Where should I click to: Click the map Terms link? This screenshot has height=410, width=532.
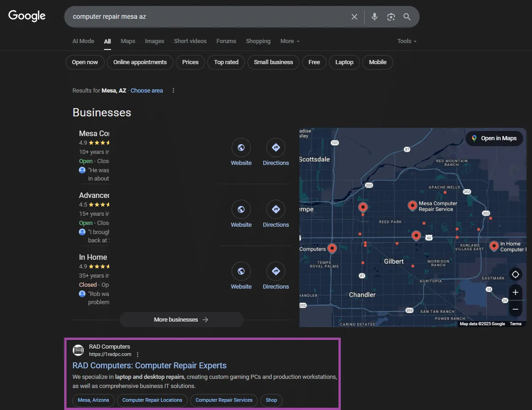click(515, 324)
